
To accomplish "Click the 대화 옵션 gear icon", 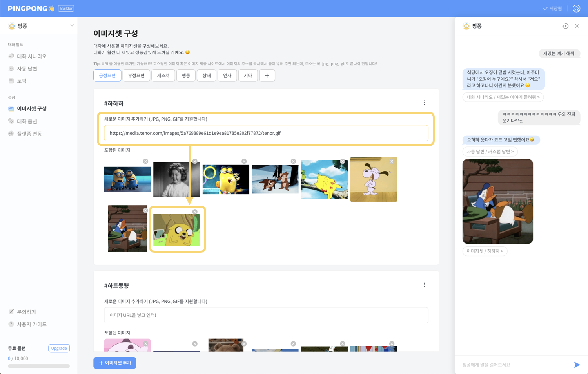I will tap(11, 121).
